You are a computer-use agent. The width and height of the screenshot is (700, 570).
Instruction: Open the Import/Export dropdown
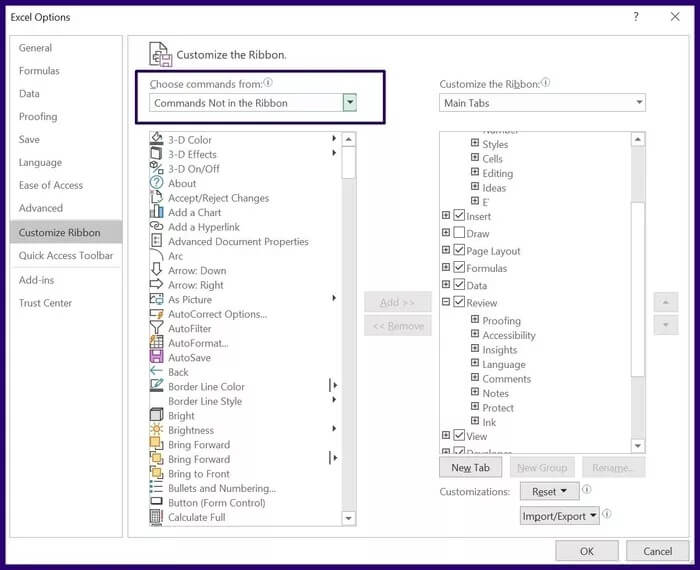(559, 516)
